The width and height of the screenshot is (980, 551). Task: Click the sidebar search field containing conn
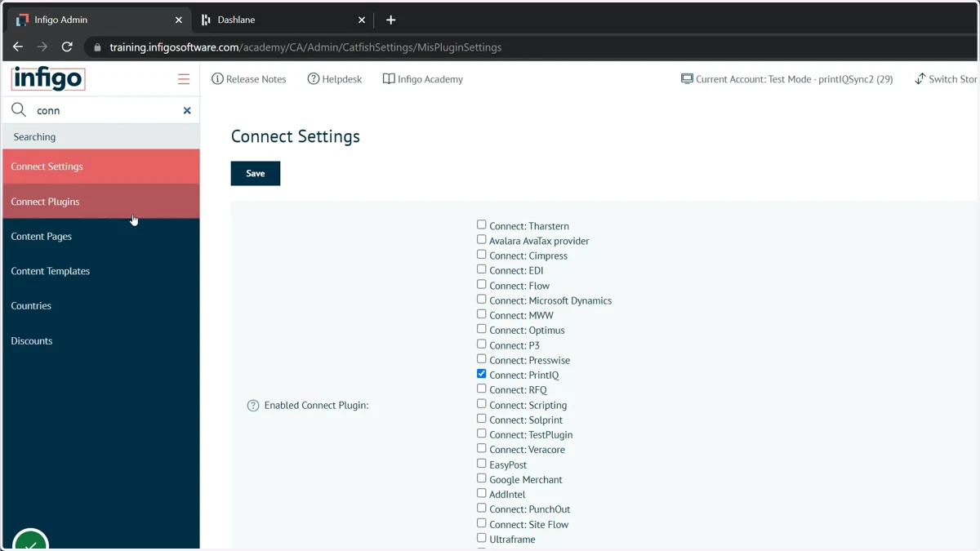(x=102, y=110)
